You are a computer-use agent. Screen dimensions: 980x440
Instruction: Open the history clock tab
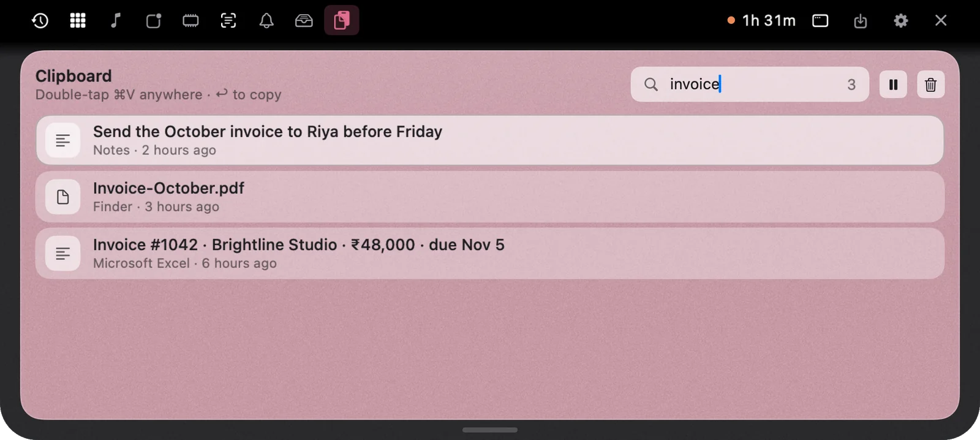[40, 20]
